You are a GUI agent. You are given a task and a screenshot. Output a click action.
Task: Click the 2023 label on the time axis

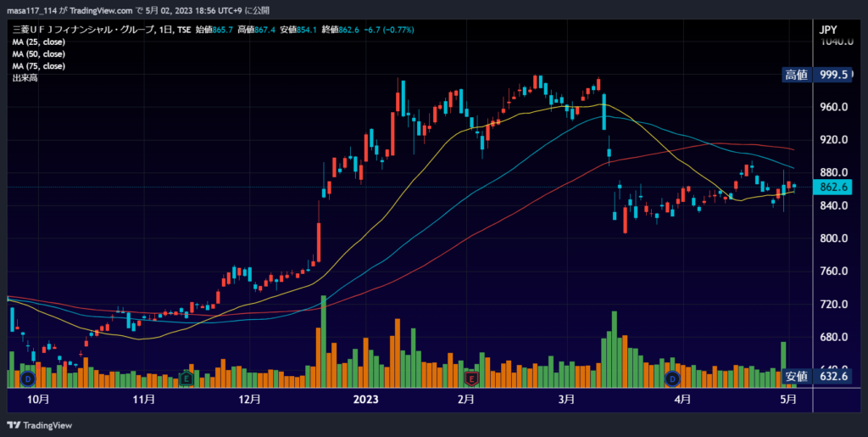pos(365,400)
